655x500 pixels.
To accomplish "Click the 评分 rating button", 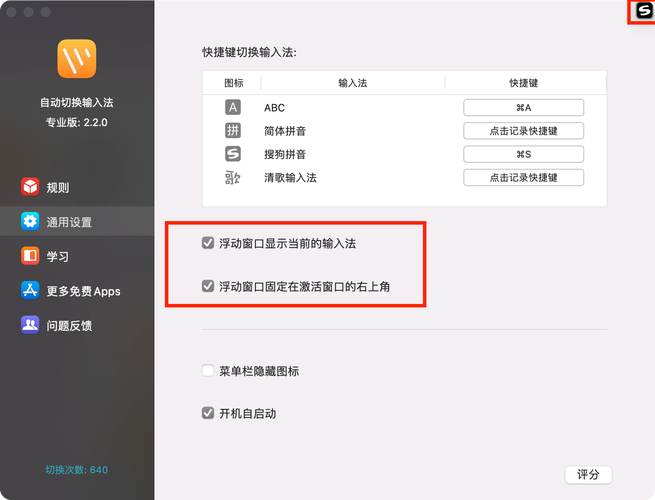I will [588, 475].
